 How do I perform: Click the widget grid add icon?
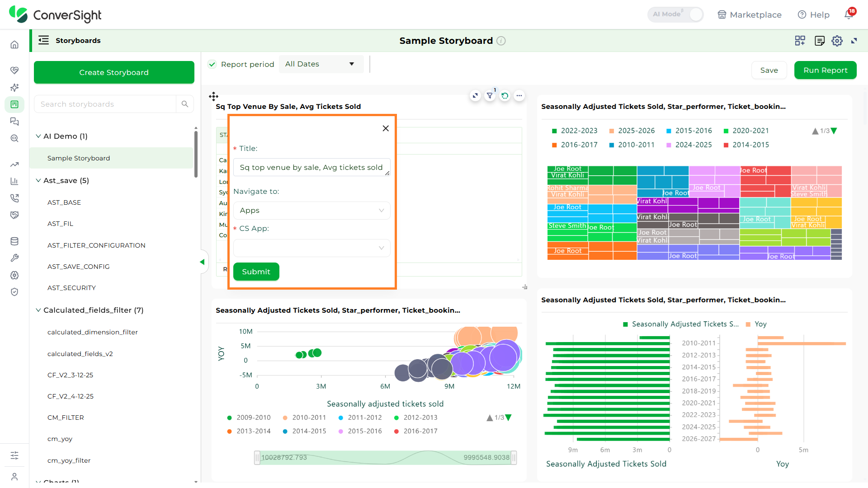point(800,41)
